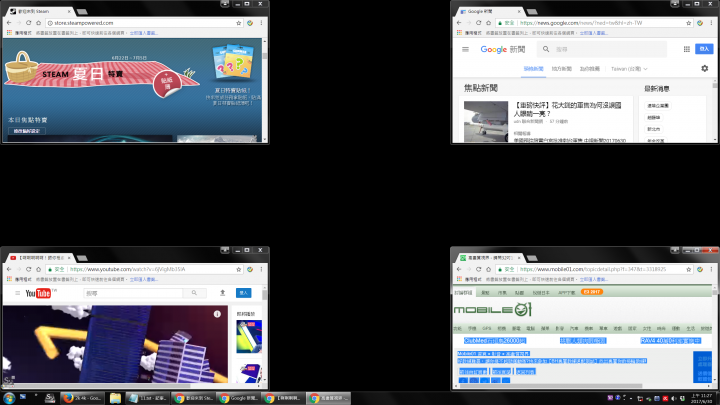Viewport: 720px width, 405px height.
Task: Go back in the Steam window
Action: point(9,22)
